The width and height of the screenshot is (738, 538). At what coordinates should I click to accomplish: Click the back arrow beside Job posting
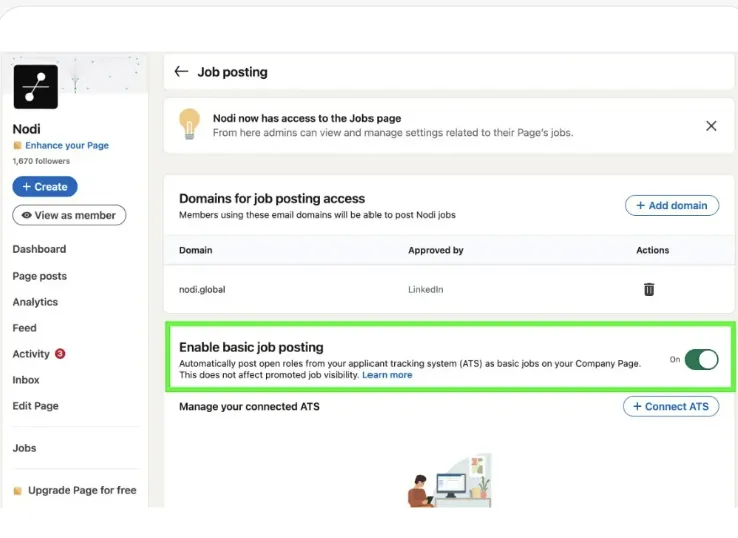click(181, 72)
